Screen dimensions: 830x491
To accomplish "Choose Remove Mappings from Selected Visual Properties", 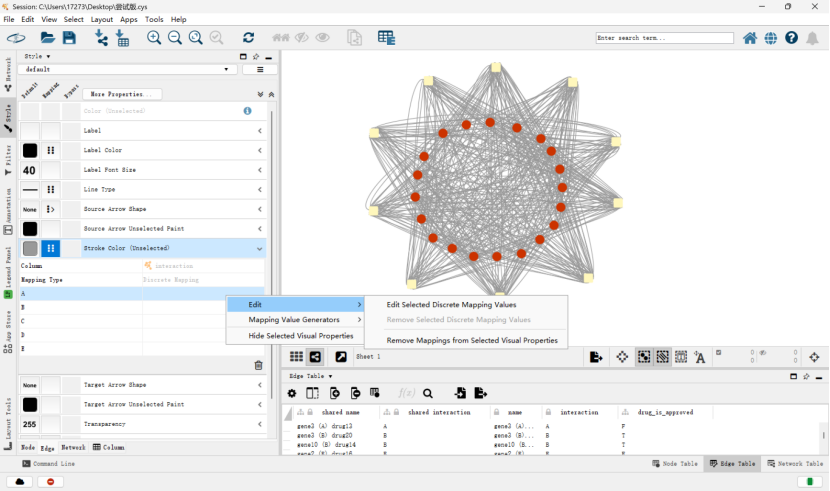I will coord(472,340).
